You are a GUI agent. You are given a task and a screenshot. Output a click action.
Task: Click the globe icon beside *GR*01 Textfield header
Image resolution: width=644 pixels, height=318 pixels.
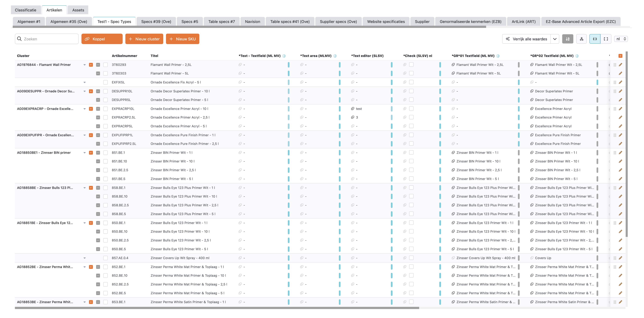point(498,56)
